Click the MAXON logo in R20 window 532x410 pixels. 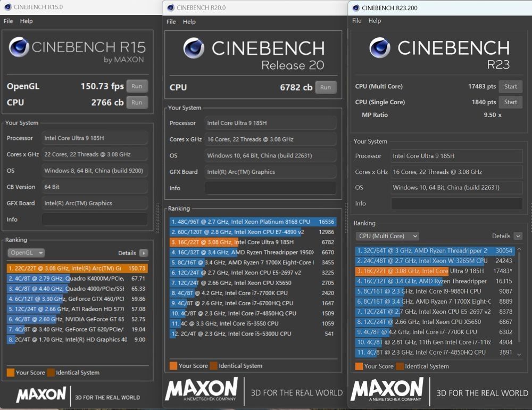point(201,390)
